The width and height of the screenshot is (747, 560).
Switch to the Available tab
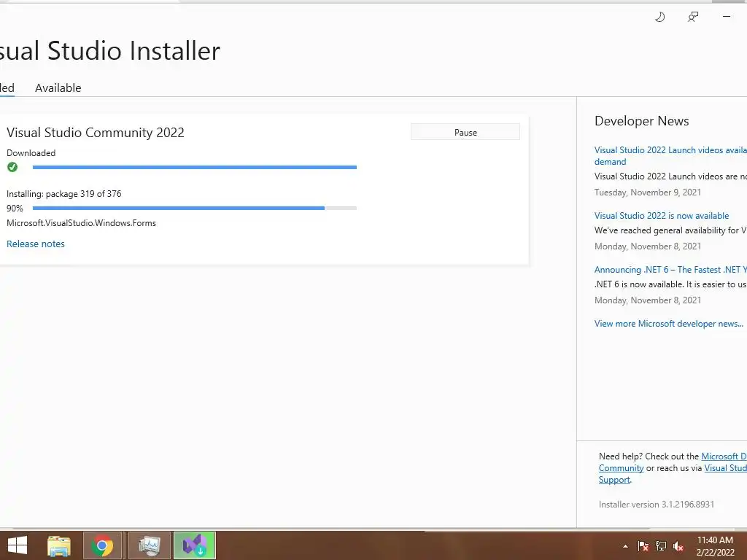[x=58, y=88]
